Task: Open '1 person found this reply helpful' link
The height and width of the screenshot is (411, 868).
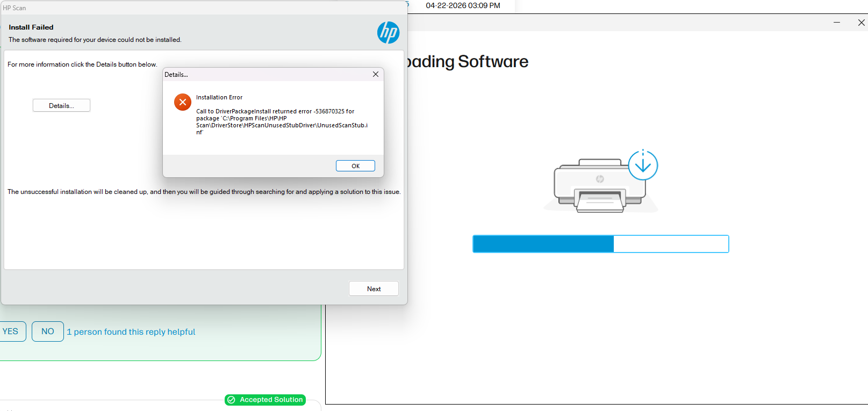Action: (131, 332)
